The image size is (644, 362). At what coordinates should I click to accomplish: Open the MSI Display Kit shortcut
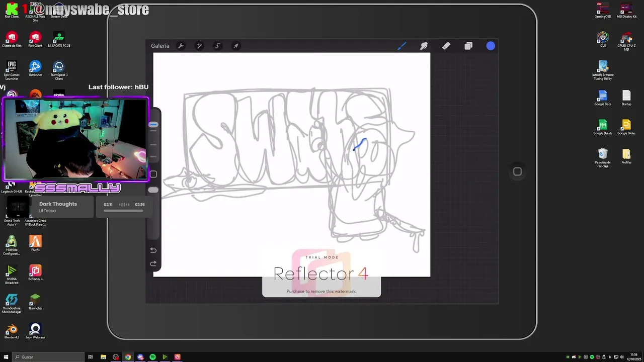coord(626,11)
